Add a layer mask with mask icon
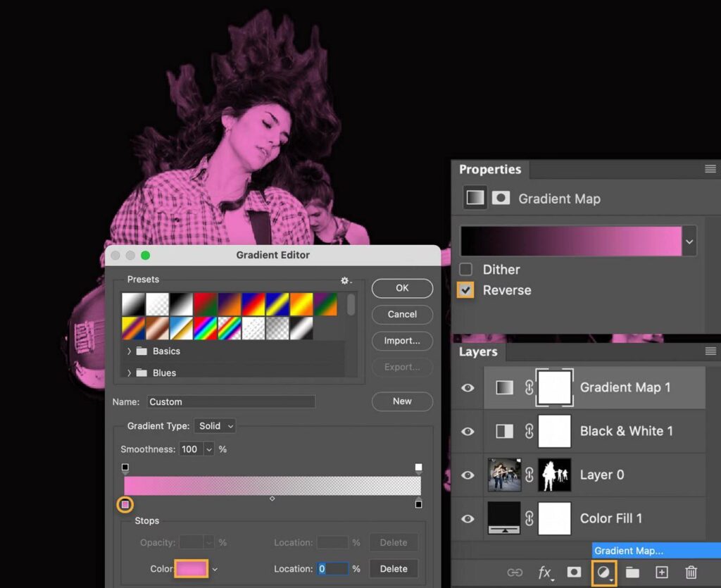 [x=574, y=573]
